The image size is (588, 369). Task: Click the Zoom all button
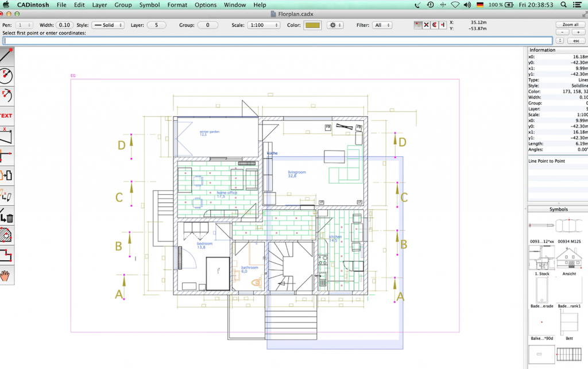point(570,24)
